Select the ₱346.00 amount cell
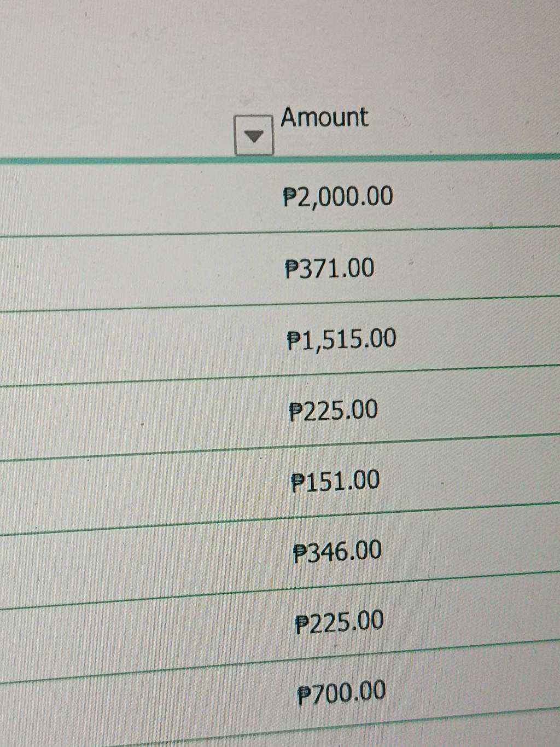The height and width of the screenshot is (747, 560). [x=337, y=551]
